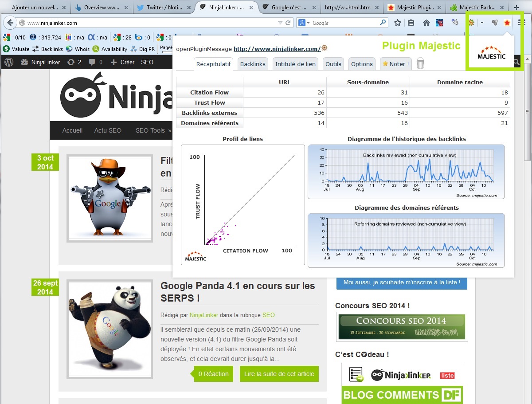532x404 pixels.
Task: Switch to the Backlinks tab in popup
Action: click(x=253, y=64)
